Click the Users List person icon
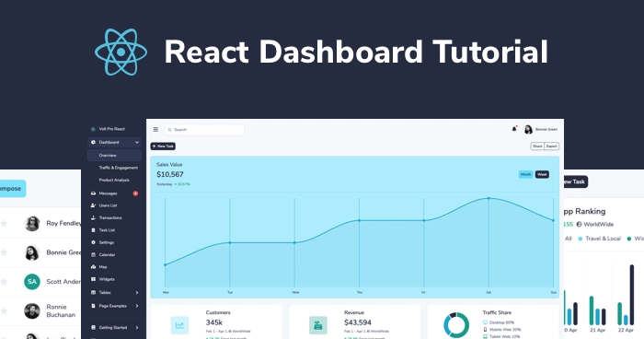This screenshot has width=644, height=339. [x=93, y=205]
